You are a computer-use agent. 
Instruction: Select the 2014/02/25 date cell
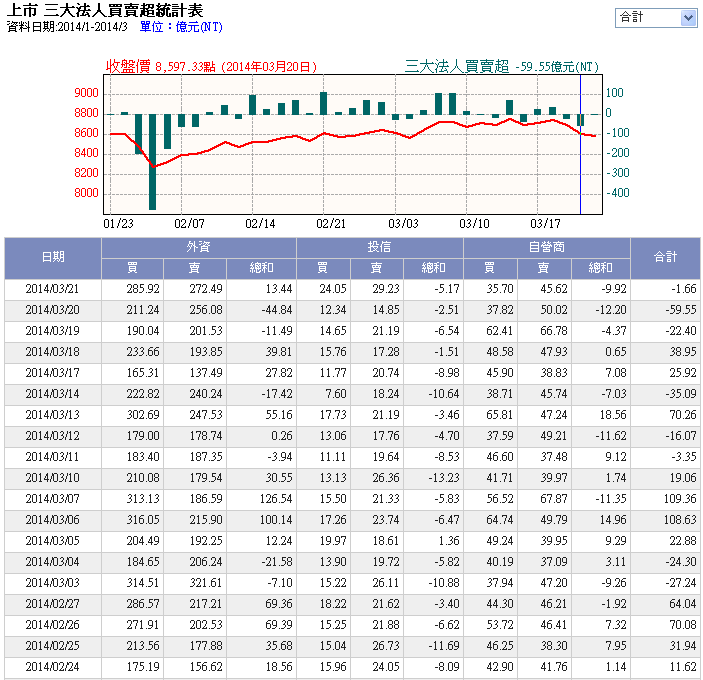click(x=52, y=646)
